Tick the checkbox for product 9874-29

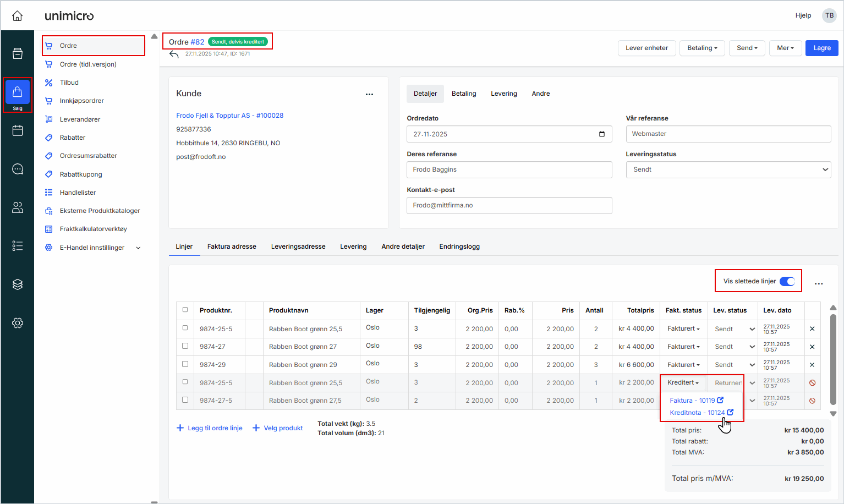[185, 364]
